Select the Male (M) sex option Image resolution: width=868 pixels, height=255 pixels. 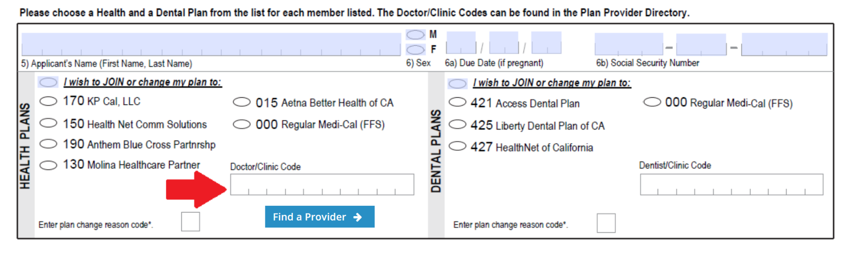(x=415, y=34)
